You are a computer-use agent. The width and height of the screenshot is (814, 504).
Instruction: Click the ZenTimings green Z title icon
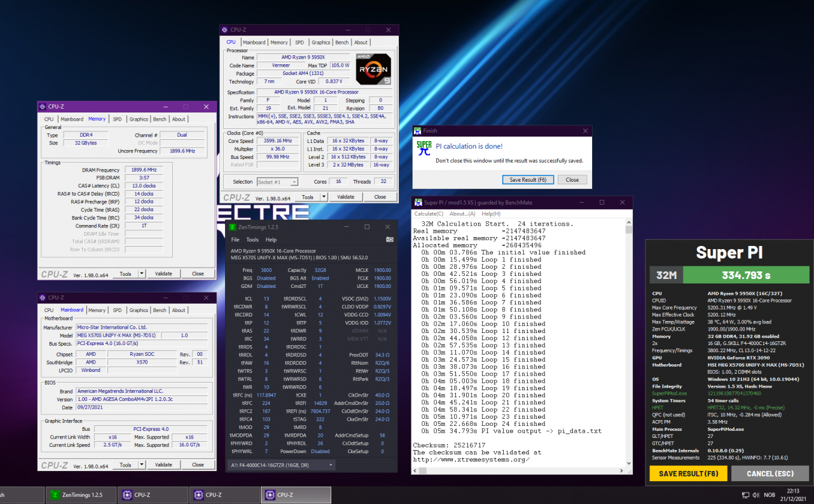[233, 227]
